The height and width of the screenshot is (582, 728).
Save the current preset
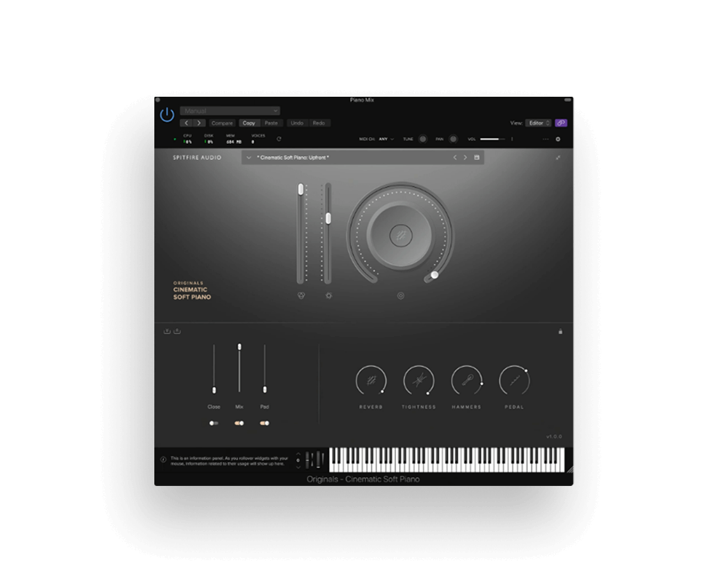[477, 158]
